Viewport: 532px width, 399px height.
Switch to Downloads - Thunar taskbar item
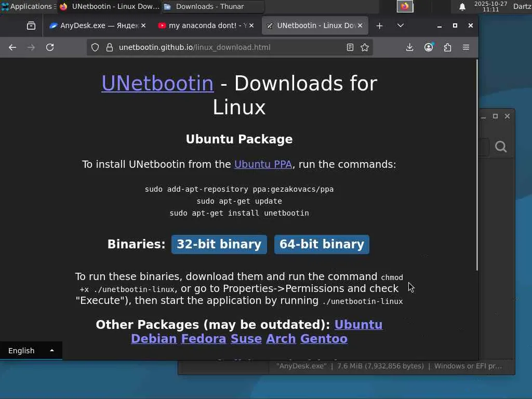pyautogui.click(x=212, y=6)
